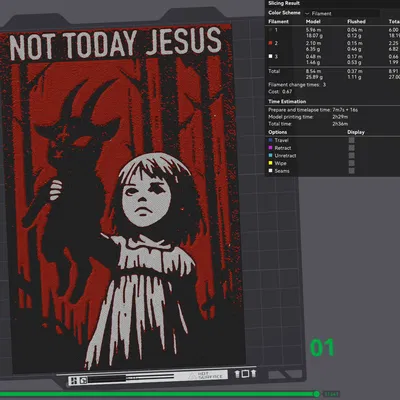Click the green 01 plate number
400x400 pixels.
(322, 348)
